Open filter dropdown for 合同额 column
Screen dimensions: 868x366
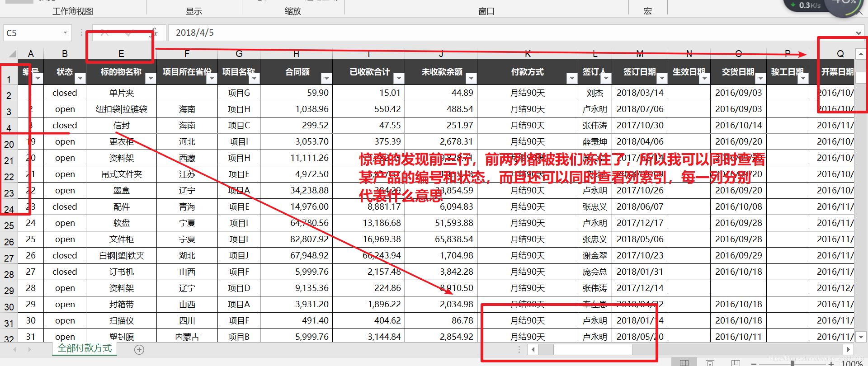point(326,78)
